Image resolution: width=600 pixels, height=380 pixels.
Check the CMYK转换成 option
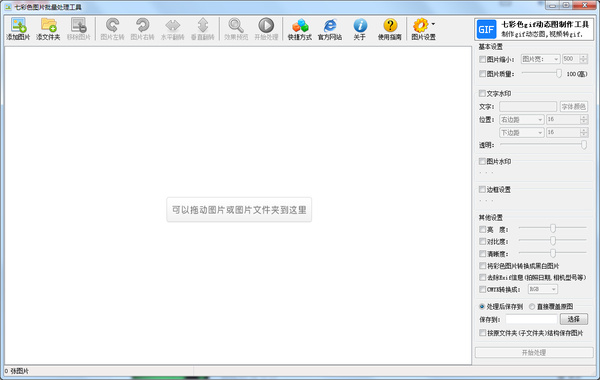coord(482,289)
